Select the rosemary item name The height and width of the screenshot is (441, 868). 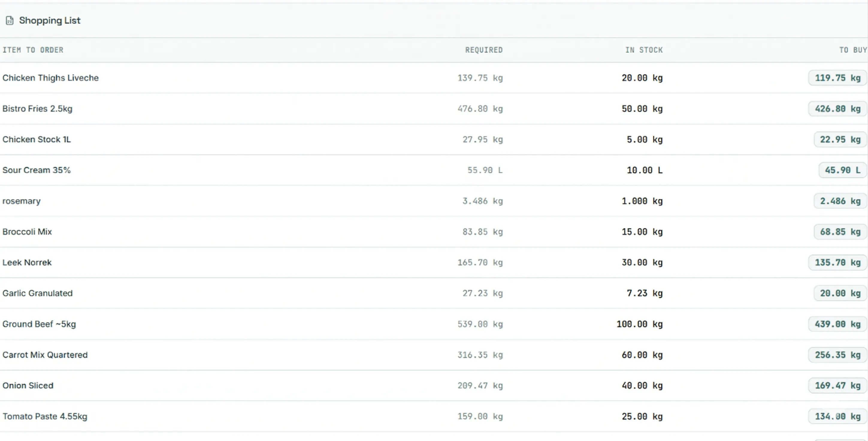coord(22,201)
